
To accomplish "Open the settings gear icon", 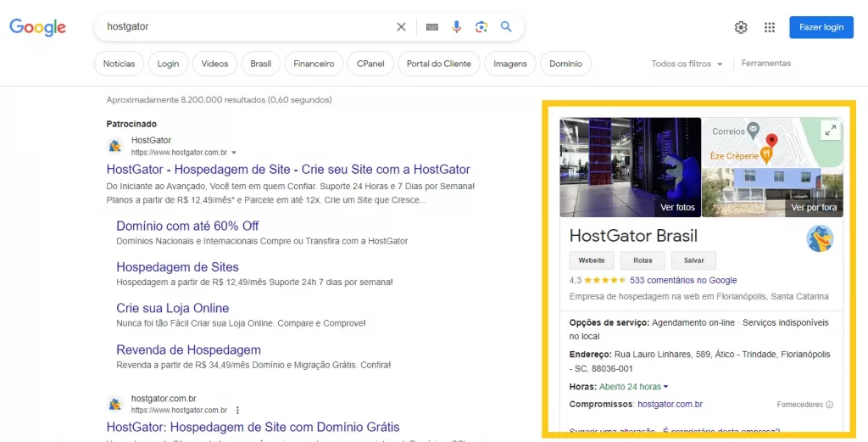I will [x=741, y=27].
